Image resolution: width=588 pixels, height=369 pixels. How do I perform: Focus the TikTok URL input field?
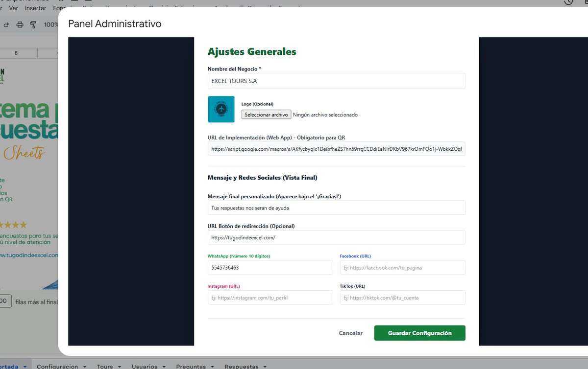[x=403, y=298]
